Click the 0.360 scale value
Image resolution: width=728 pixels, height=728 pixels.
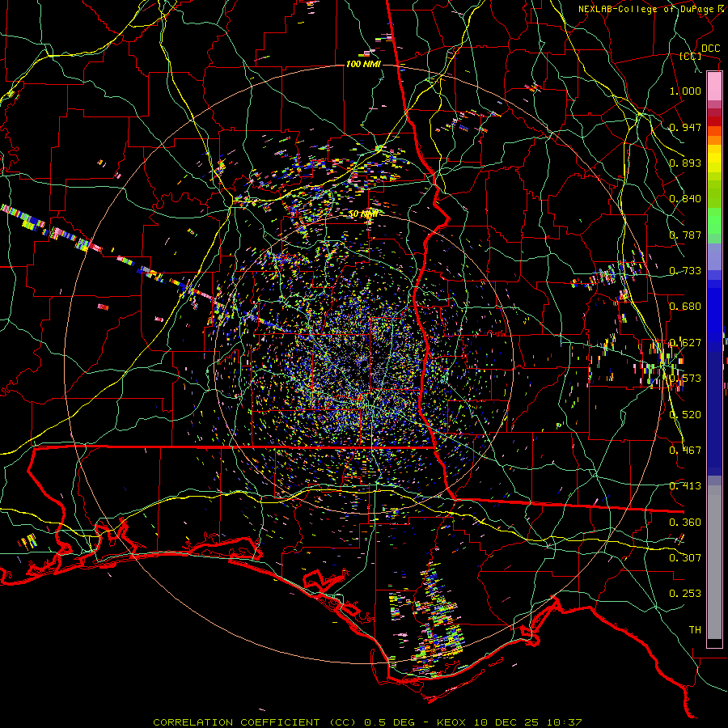(685, 523)
